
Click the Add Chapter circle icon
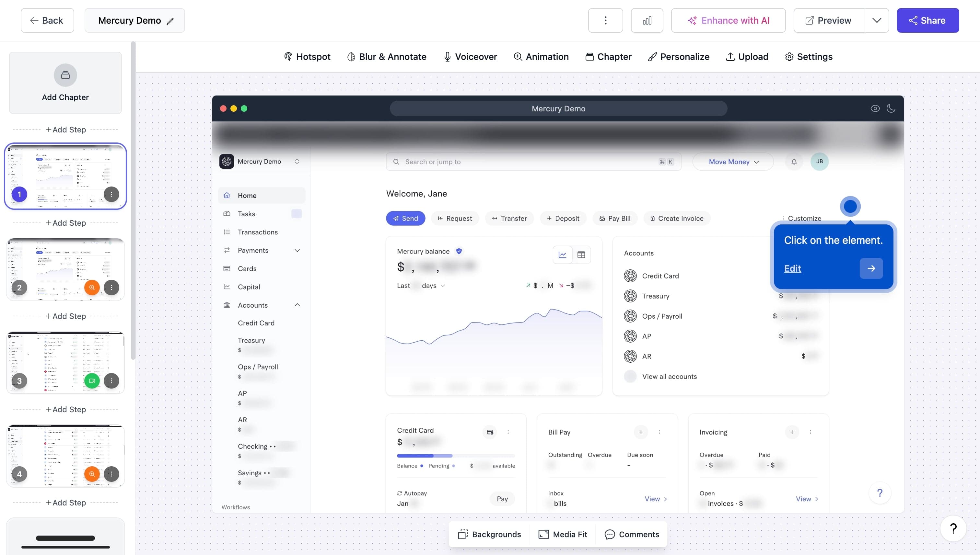[x=65, y=75]
